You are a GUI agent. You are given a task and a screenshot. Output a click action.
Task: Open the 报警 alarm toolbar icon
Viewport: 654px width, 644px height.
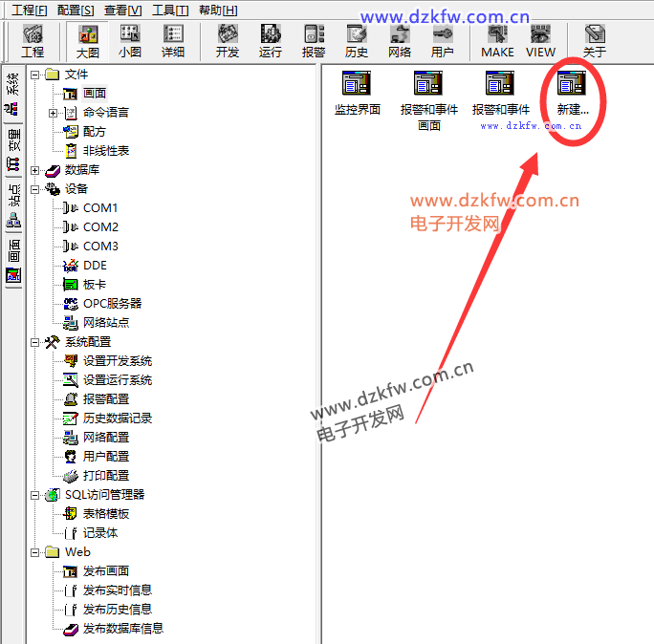[x=314, y=41]
